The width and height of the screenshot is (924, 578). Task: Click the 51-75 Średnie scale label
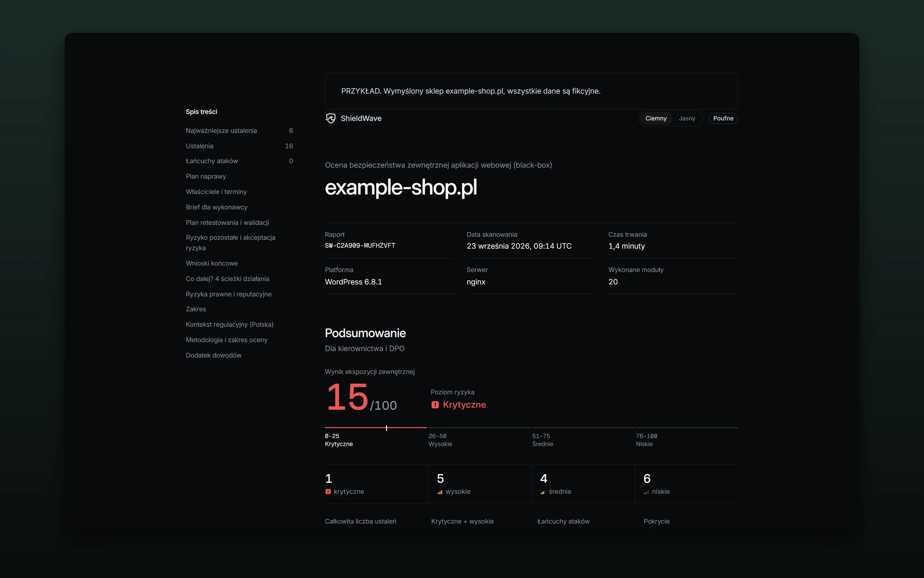point(543,440)
